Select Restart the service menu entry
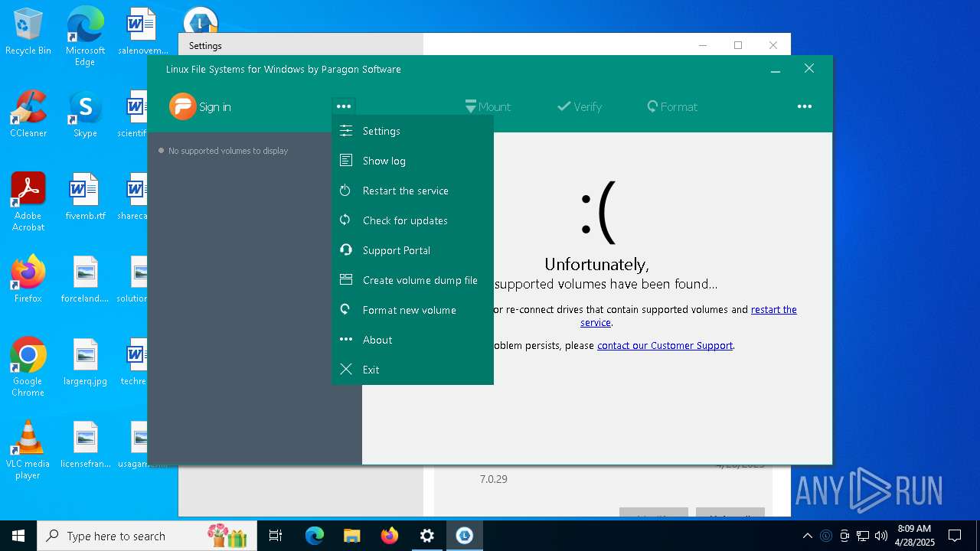Viewport: 980px width, 551px height. click(x=413, y=191)
